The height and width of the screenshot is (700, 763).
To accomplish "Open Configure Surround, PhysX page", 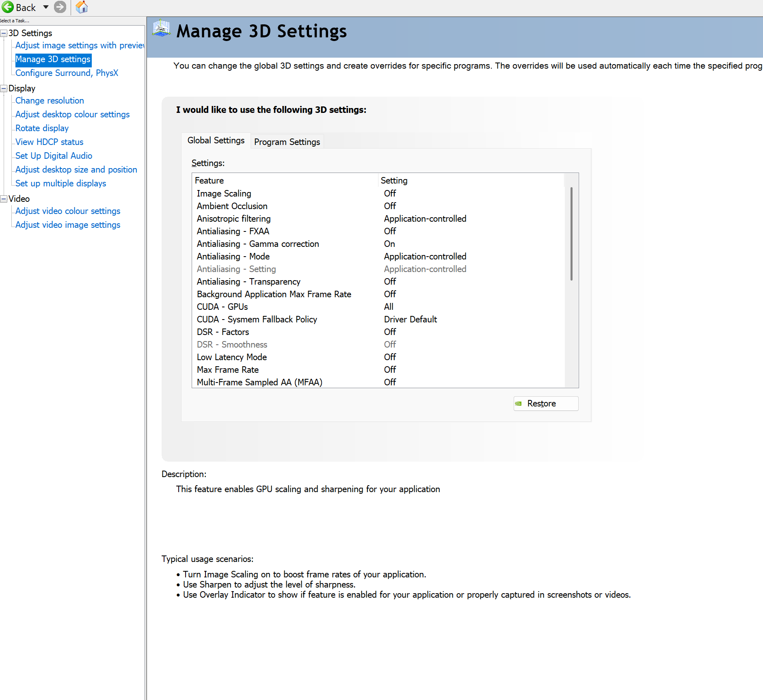I will [67, 73].
